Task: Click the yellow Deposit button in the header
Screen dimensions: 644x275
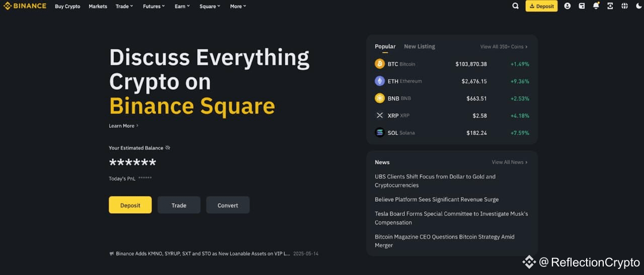Action: [541, 6]
